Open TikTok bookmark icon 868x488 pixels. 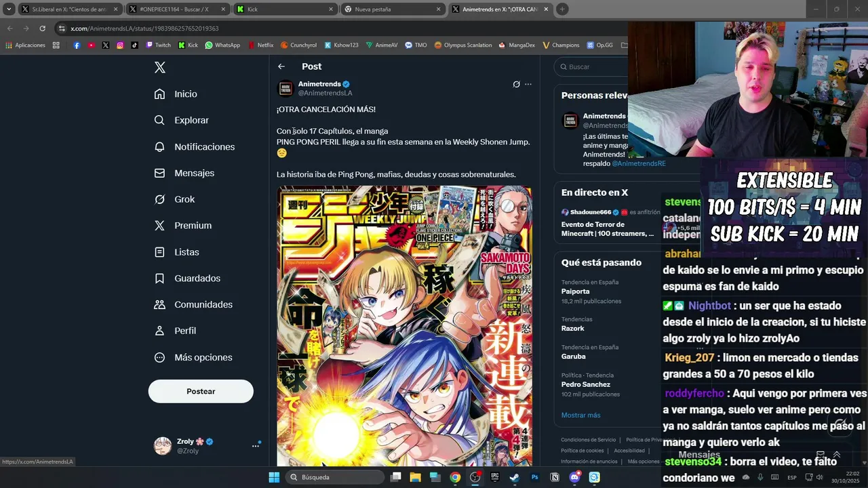tap(134, 45)
